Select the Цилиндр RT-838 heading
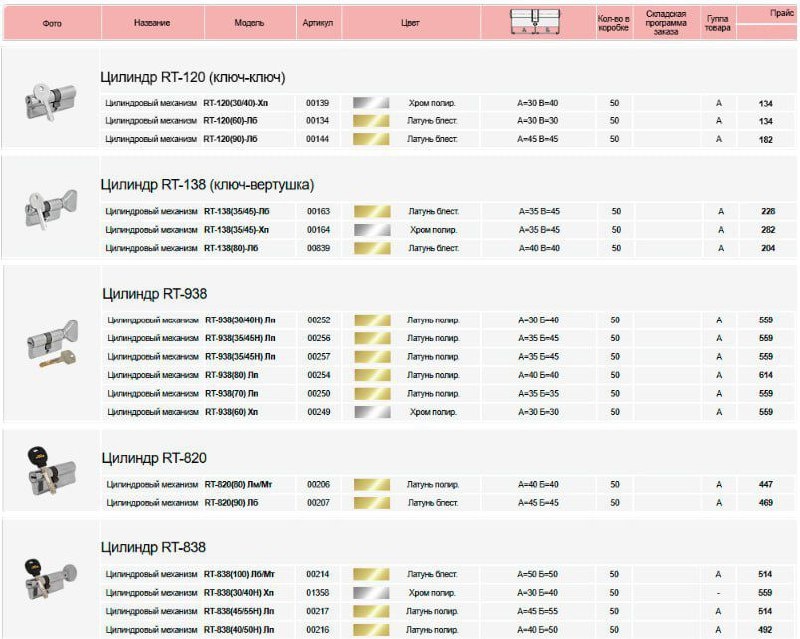This screenshot has width=800, height=639. point(153,547)
